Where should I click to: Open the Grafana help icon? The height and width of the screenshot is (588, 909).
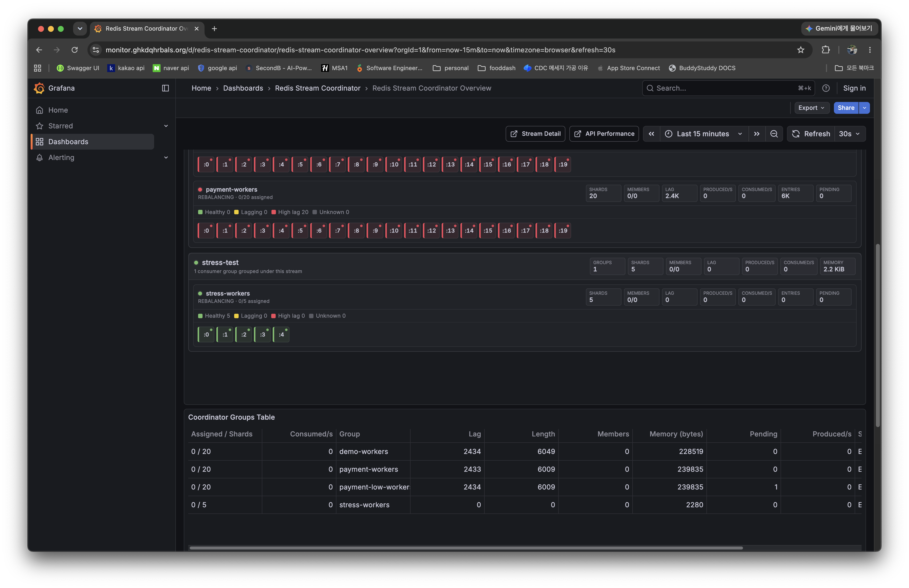pyautogui.click(x=826, y=88)
